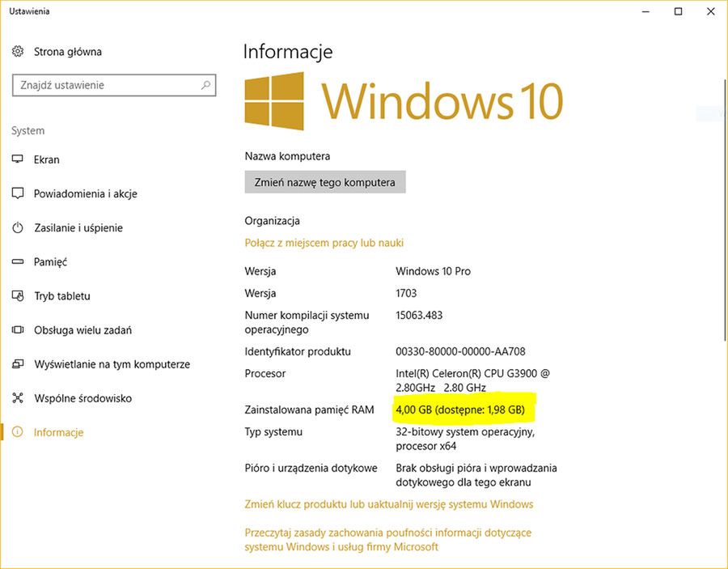This screenshot has width=728, height=569.
Task: Click the Intel Celeron G3900 processor value
Action: pyautogui.click(x=472, y=380)
